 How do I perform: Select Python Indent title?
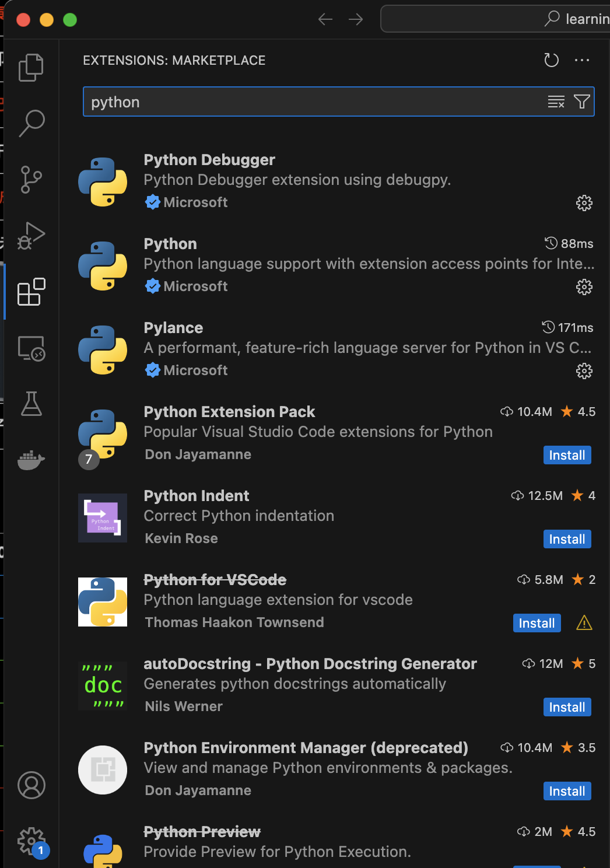[x=197, y=496]
